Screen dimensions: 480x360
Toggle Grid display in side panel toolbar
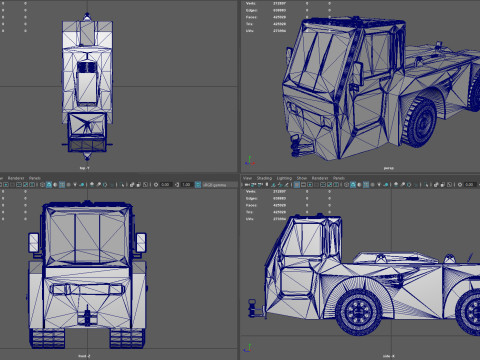click(x=297, y=185)
